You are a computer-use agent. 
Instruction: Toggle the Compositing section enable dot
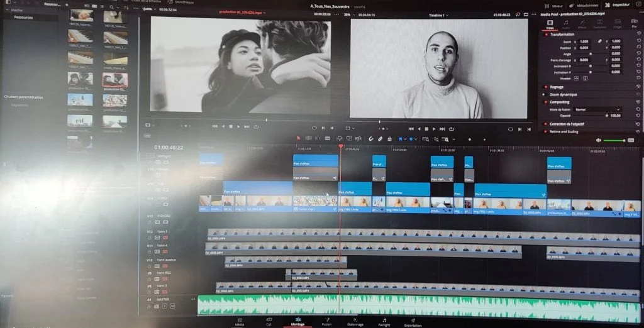pyautogui.click(x=545, y=102)
